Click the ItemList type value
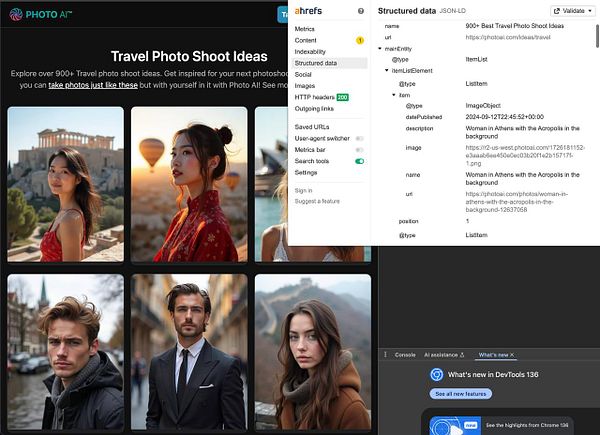Viewport: 600px width, 435px height. tap(476, 59)
